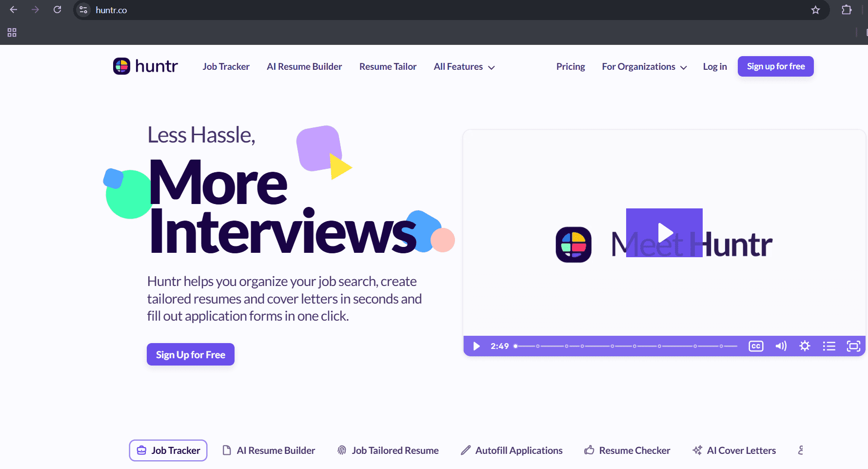Screen dimensions: 868x469
Task: Select the AI Cover Letters feature
Action: tap(734, 450)
